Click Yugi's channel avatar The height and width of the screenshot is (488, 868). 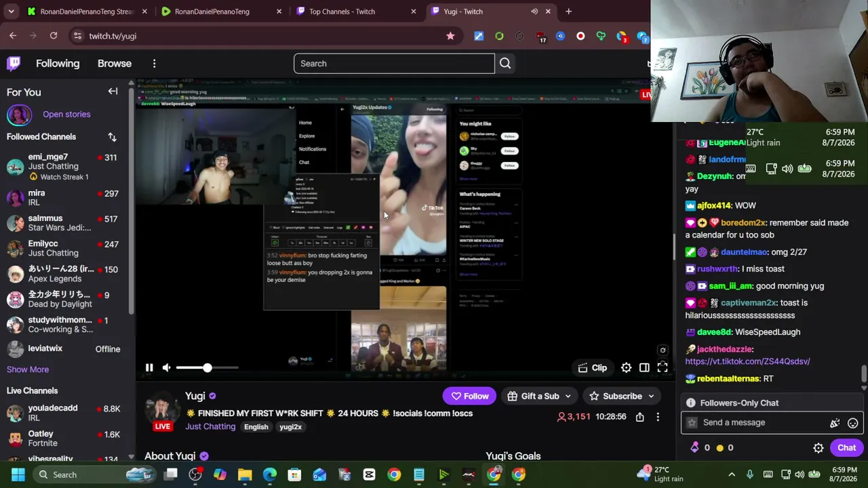(162, 409)
